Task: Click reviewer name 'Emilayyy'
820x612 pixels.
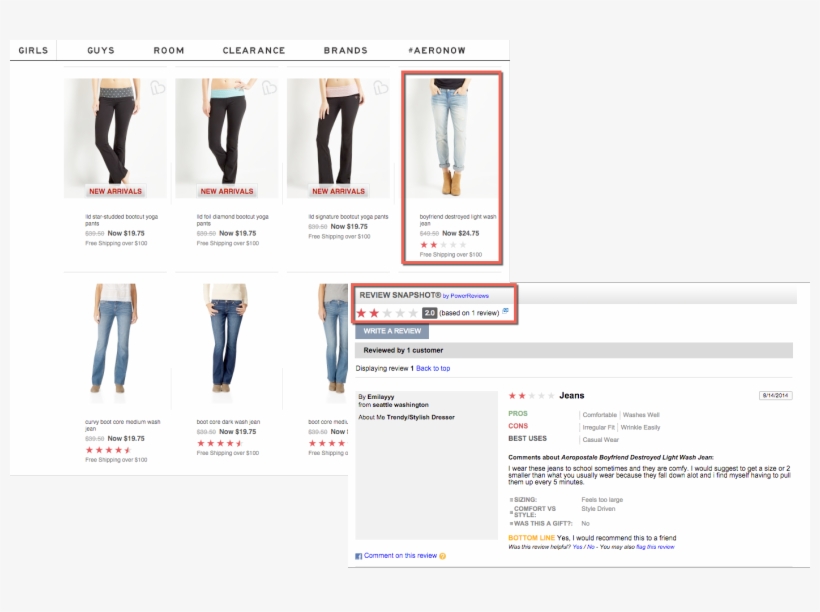Action: click(x=381, y=397)
